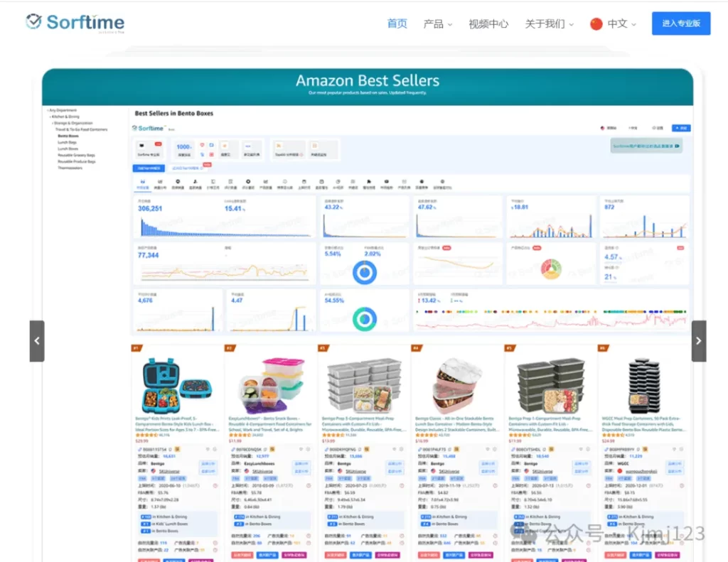Click the teal Sorftime promo banner in the plugin
The width and height of the screenshot is (728, 562).
coord(646,146)
